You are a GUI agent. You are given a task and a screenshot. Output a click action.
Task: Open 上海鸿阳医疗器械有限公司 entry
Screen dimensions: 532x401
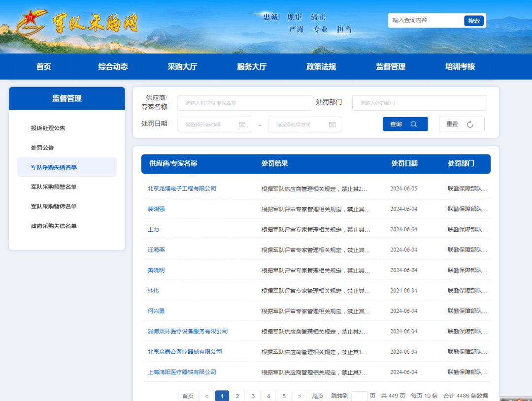[182, 372]
